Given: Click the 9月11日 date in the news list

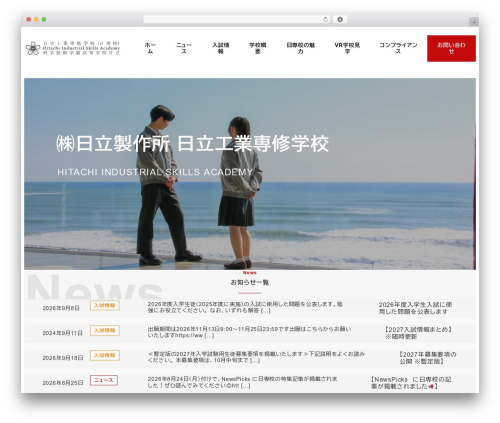Looking at the screenshot, I should [x=62, y=333].
